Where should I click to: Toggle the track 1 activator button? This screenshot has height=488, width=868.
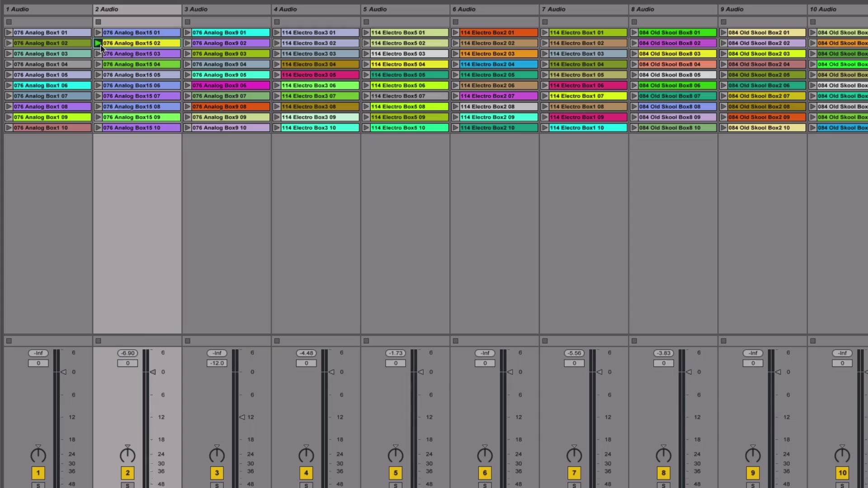point(38,473)
